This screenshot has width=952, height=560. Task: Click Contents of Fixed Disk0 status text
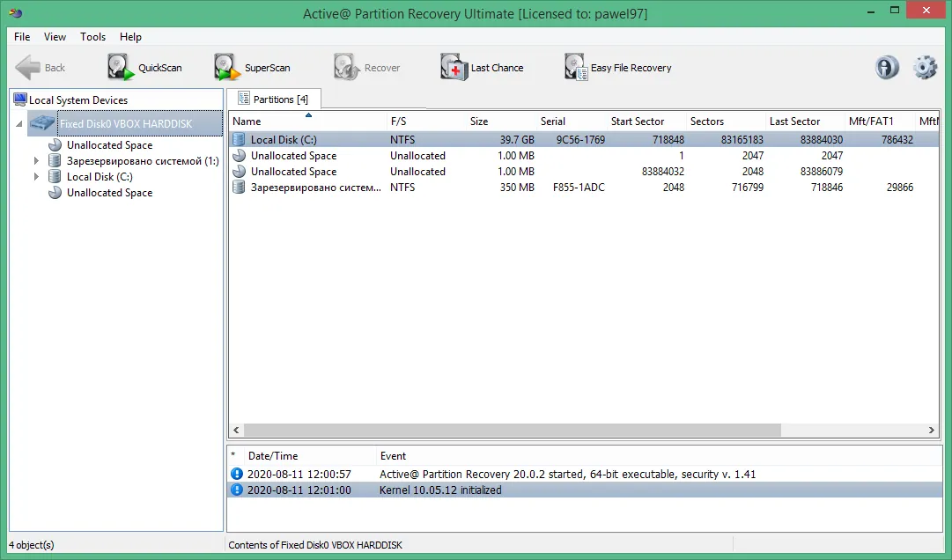coord(315,545)
